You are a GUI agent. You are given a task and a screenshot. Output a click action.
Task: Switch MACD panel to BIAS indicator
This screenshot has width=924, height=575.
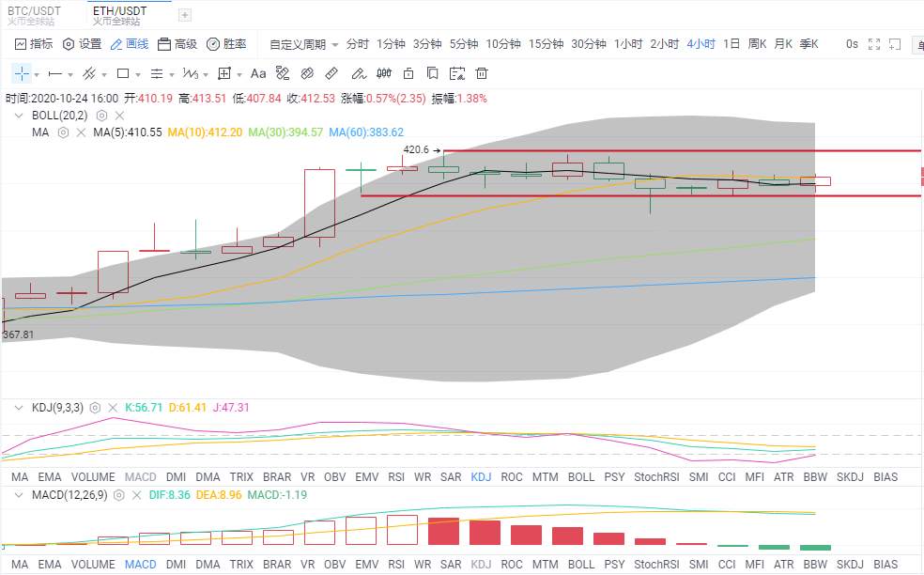(885, 565)
